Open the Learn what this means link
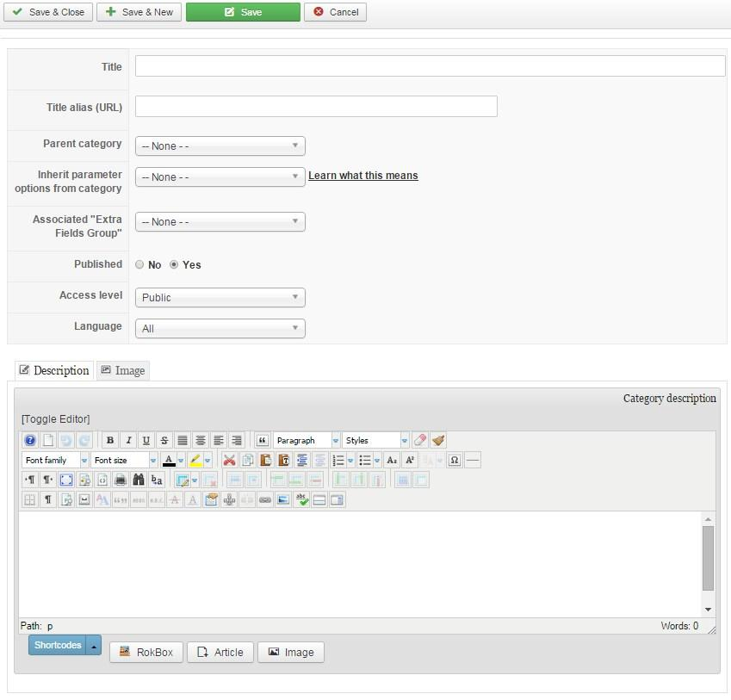The height and width of the screenshot is (700, 731). tap(363, 176)
